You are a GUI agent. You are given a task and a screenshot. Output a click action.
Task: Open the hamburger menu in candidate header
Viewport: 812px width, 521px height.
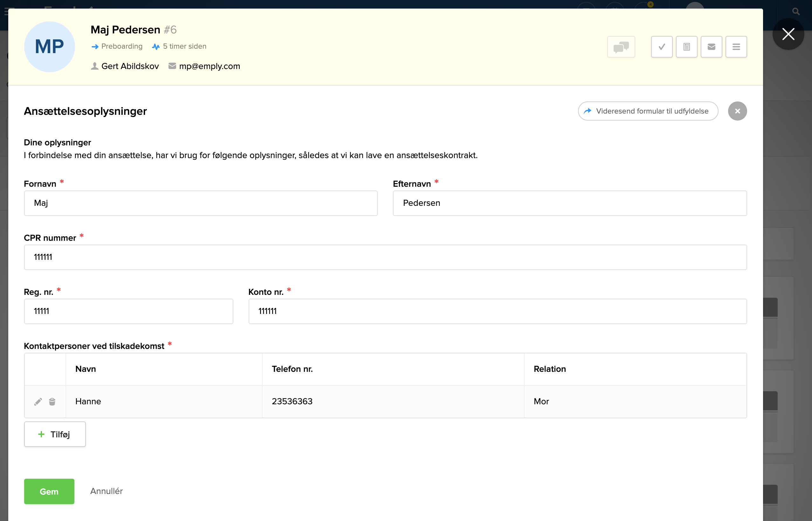pyautogui.click(x=736, y=47)
